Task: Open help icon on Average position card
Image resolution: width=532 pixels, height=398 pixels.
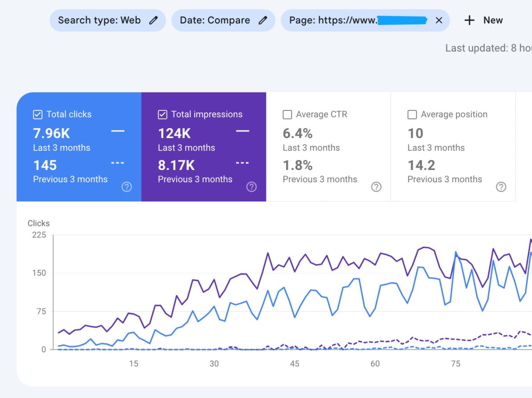Action: 501,187
